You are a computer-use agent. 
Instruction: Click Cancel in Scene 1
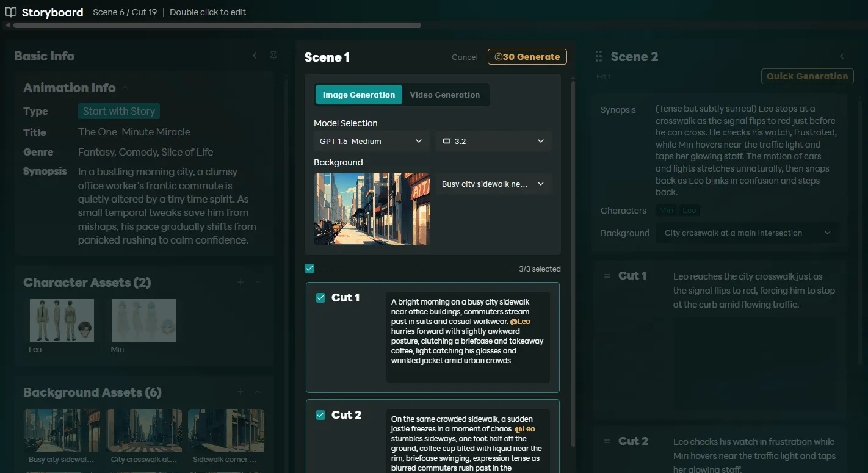pyautogui.click(x=465, y=57)
